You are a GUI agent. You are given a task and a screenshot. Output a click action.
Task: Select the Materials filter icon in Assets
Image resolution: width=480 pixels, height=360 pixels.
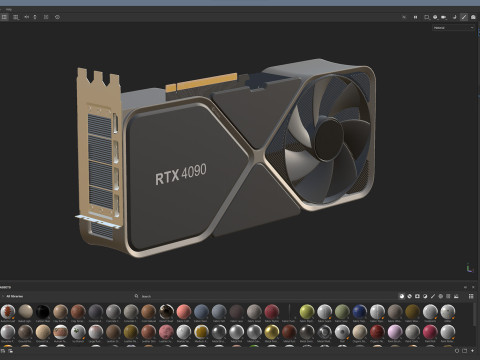[x=402, y=296]
